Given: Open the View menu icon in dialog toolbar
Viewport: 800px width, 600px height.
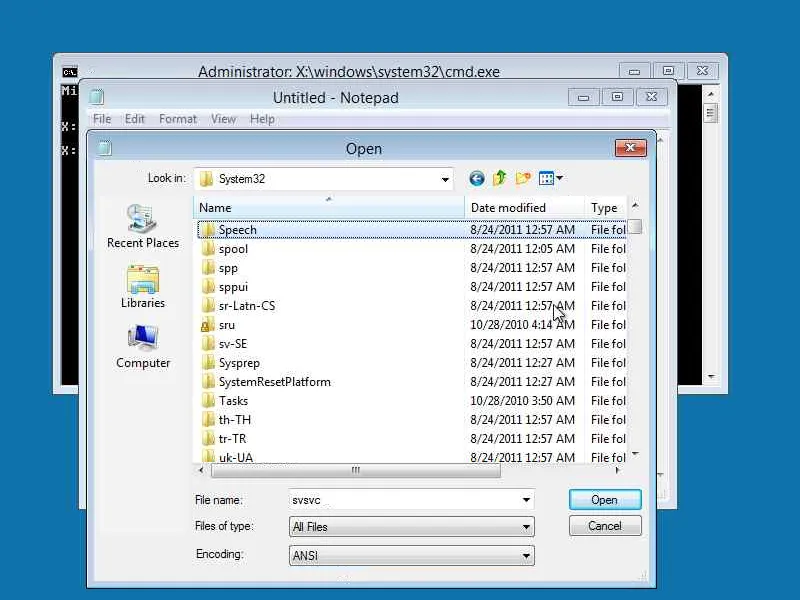Looking at the screenshot, I should [546, 178].
